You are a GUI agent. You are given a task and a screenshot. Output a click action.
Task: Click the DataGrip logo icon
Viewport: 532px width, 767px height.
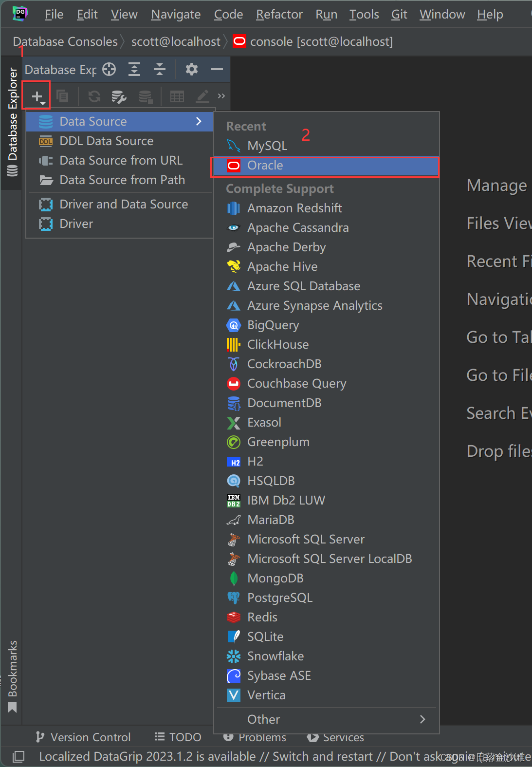click(20, 13)
